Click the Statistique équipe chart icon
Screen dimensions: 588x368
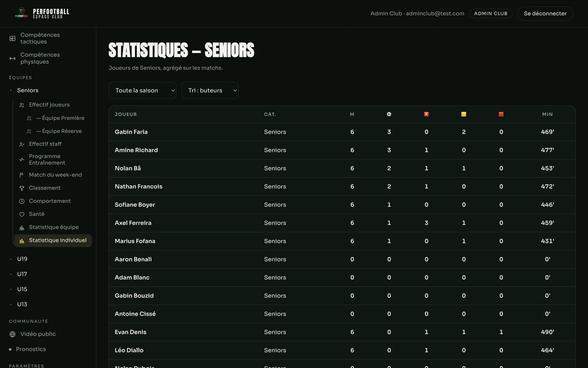click(x=22, y=227)
